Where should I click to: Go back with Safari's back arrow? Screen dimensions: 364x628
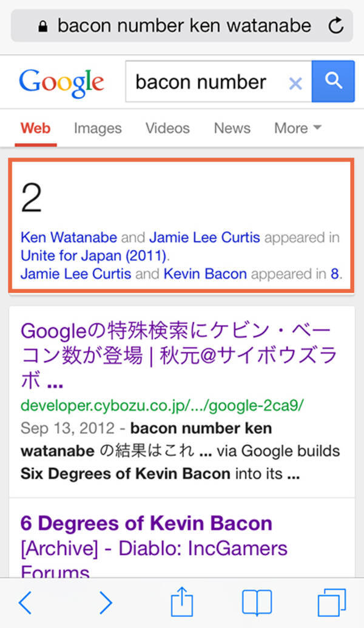[25, 603]
